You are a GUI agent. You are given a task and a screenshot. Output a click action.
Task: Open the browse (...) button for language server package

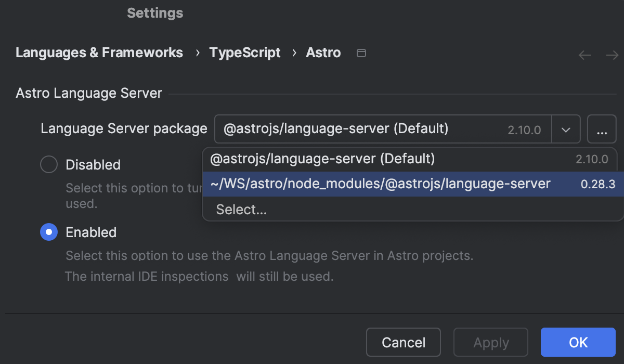tap(602, 129)
